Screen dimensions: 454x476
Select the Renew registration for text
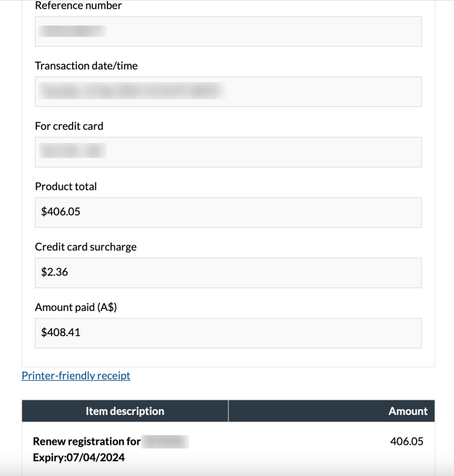87,441
